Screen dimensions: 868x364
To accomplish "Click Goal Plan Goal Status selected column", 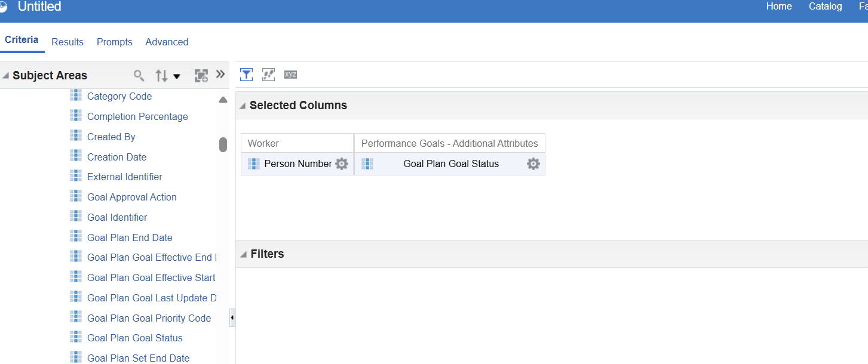I will pos(451,164).
